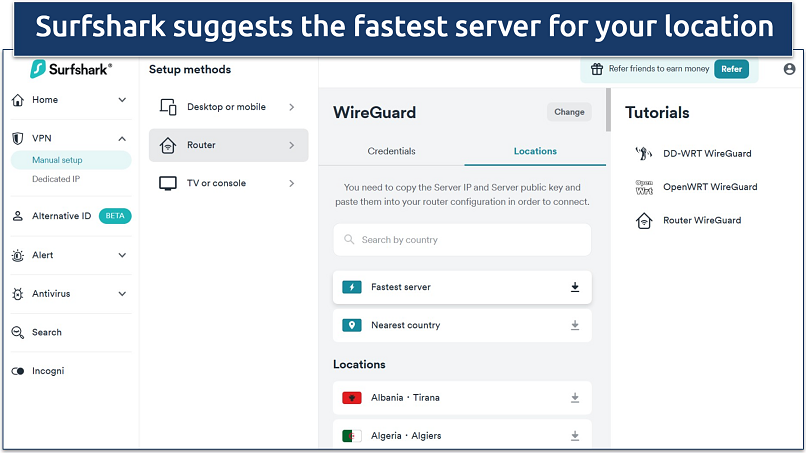Toggle the Incogni sidebar item
This screenshot has width=806, height=453.
tap(18, 371)
